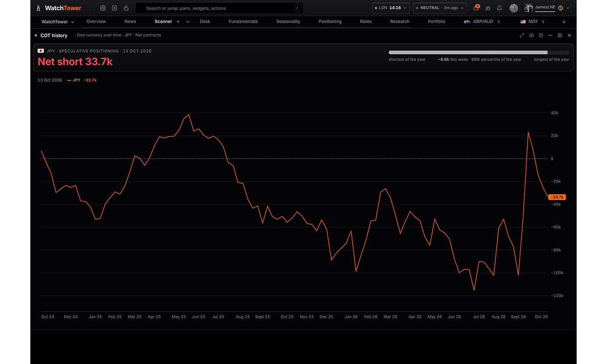Viewport: 607px width, 364px height.
Task: Open the Portfolio tab
Action: [437, 21]
